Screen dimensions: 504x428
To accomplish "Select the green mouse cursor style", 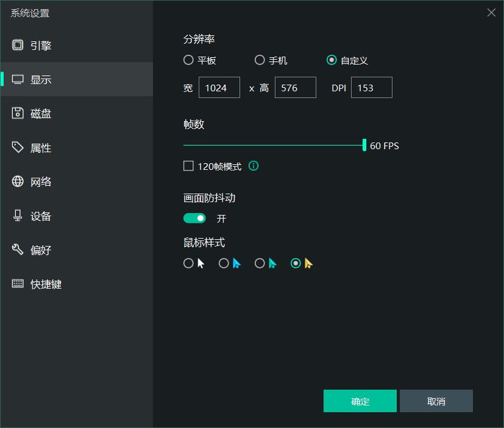I will (x=260, y=263).
